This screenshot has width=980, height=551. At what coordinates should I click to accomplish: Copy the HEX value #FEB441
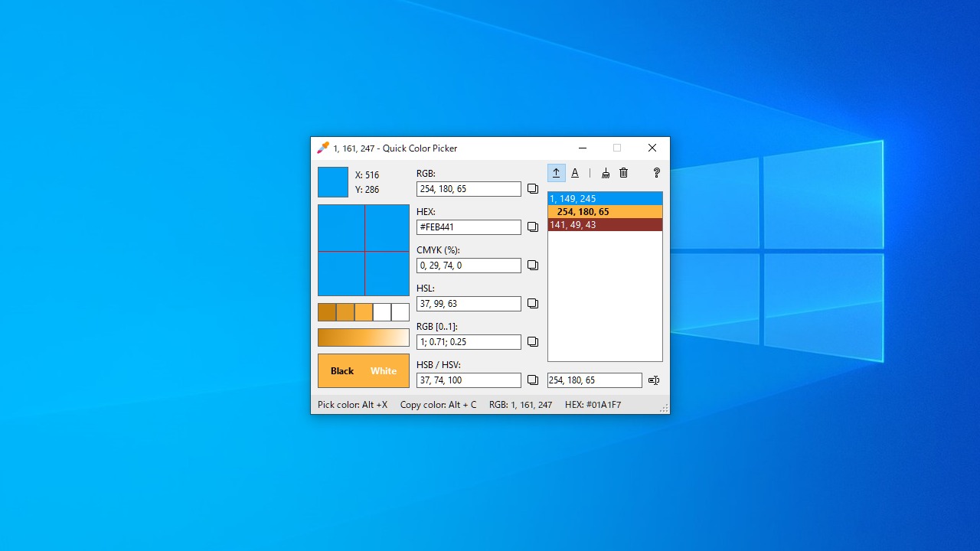pyautogui.click(x=533, y=227)
